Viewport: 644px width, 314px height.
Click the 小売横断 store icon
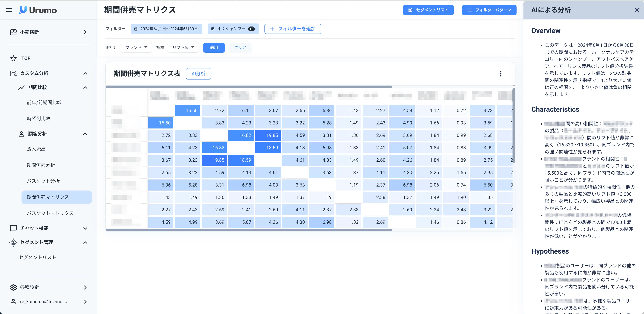[x=13, y=32]
